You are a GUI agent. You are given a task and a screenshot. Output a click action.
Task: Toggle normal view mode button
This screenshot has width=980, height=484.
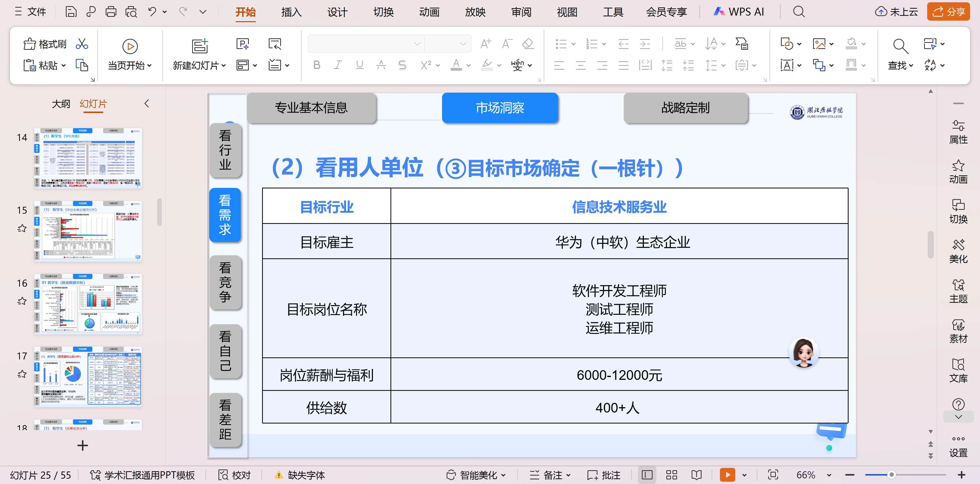(x=647, y=475)
